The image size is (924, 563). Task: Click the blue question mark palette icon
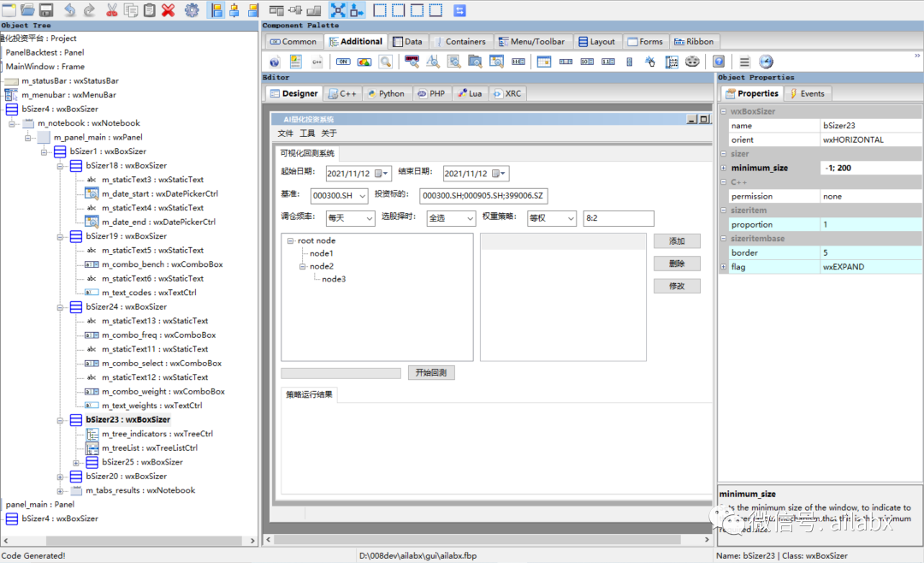[719, 62]
